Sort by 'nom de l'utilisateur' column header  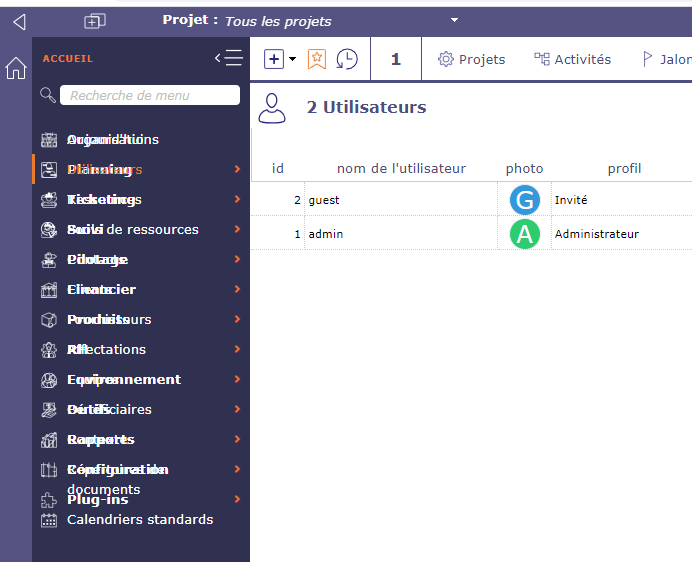coord(401,168)
